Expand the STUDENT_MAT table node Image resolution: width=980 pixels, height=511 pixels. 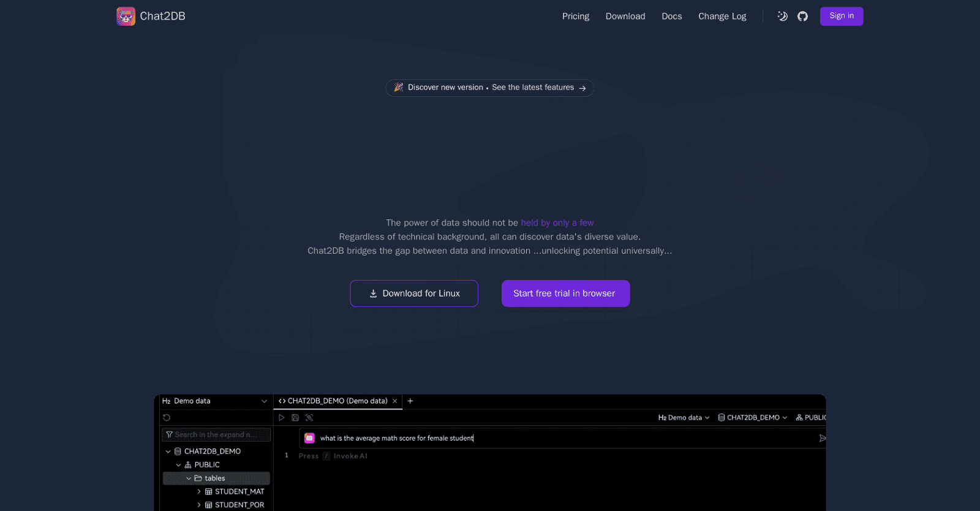(199, 492)
